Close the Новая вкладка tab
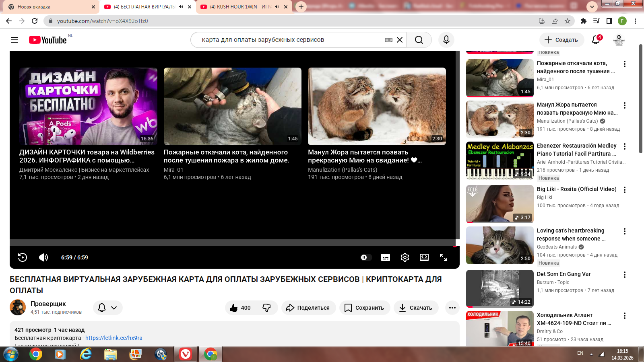Image resolution: width=644 pixels, height=362 pixels. coord(93,7)
